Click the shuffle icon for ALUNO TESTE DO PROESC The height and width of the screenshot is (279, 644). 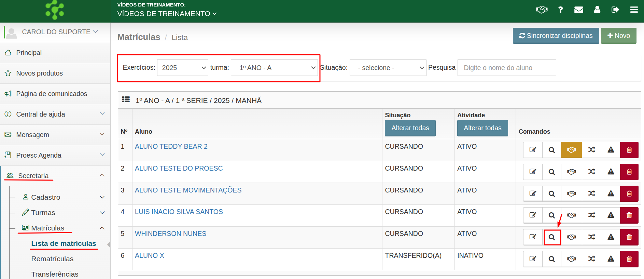point(591,172)
